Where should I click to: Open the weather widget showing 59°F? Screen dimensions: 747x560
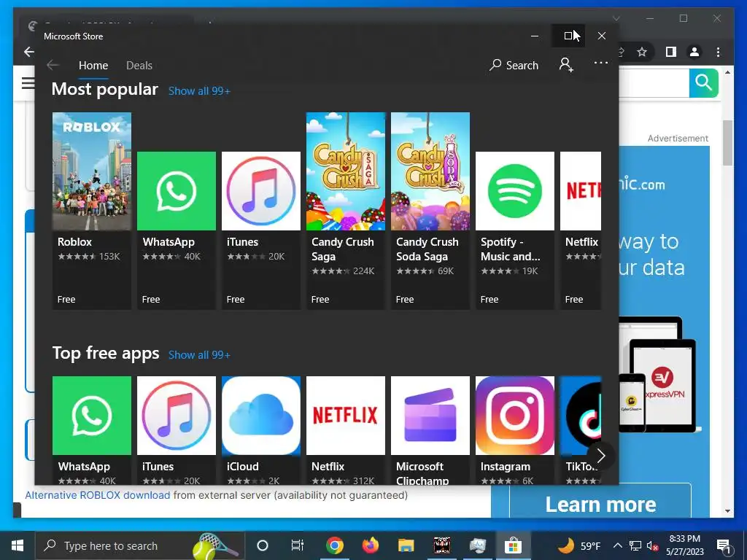(578, 545)
